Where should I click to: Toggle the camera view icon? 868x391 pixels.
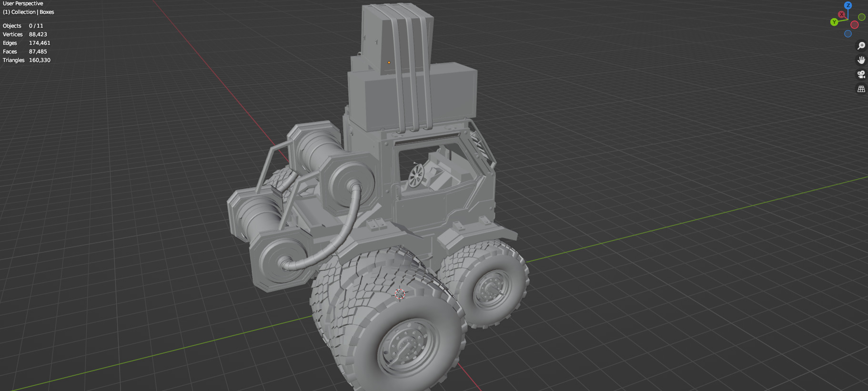tap(861, 74)
